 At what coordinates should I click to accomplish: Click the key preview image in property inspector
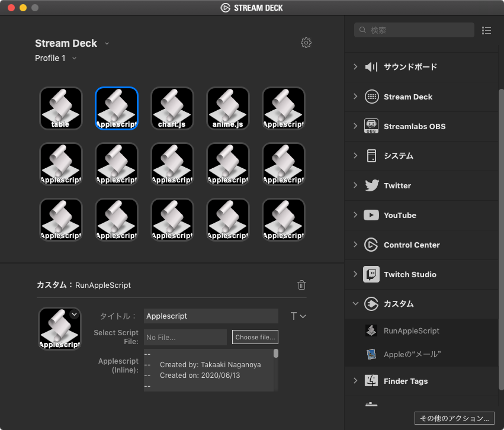pyautogui.click(x=60, y=329)
